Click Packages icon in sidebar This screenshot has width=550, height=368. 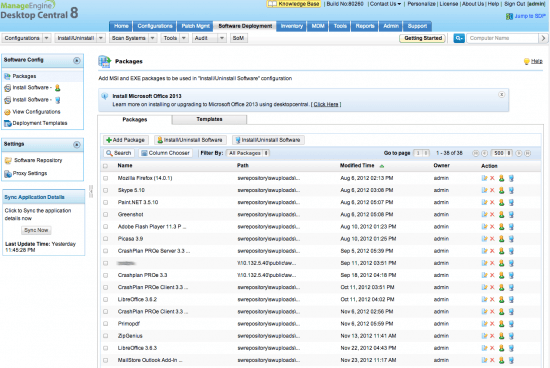click(7, 76)
